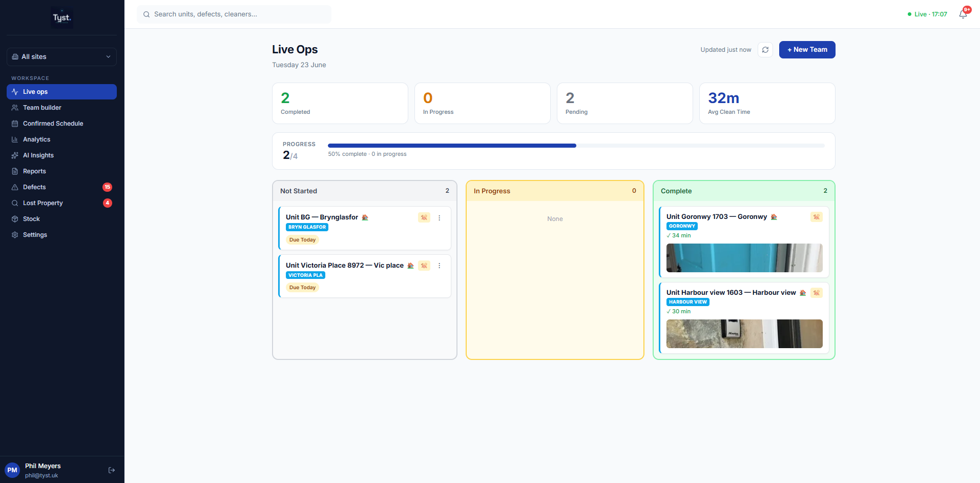Viewport: 980px width, 483px height.
Task: Open the three-dot menu on Unit BG card
Action: point(439,218)
